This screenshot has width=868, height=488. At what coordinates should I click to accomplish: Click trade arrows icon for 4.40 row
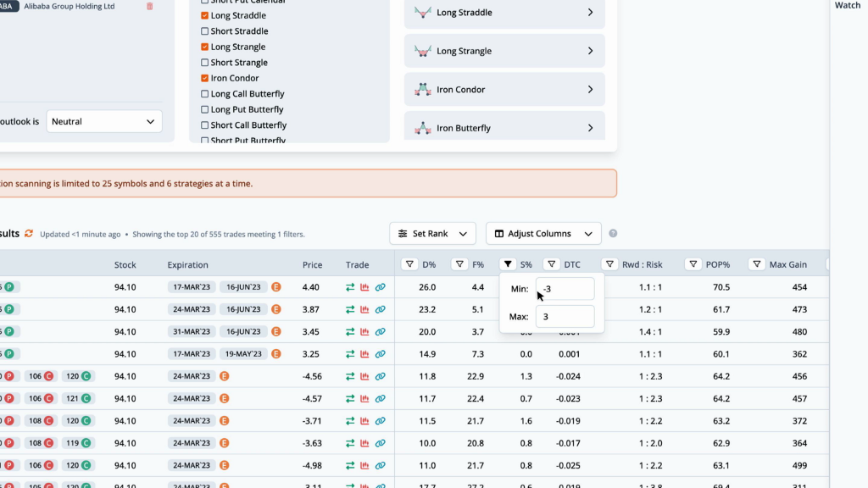point(351,287)
